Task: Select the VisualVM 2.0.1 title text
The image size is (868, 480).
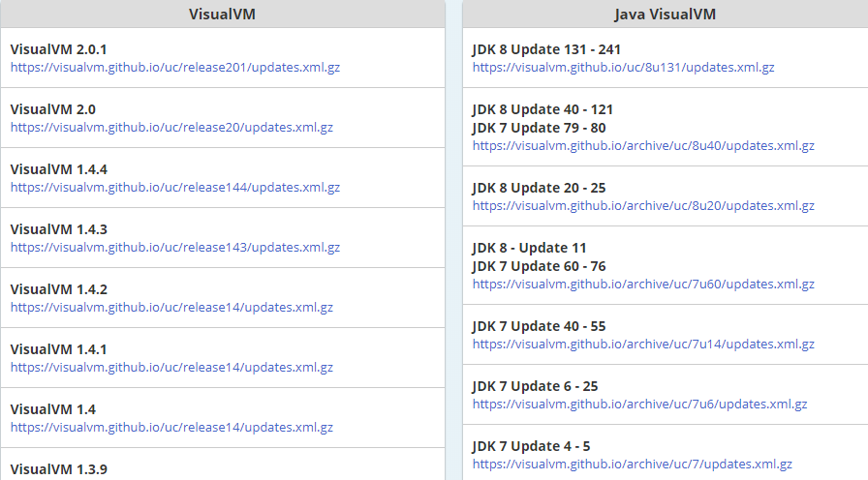Action: click(x=58, y=49)
